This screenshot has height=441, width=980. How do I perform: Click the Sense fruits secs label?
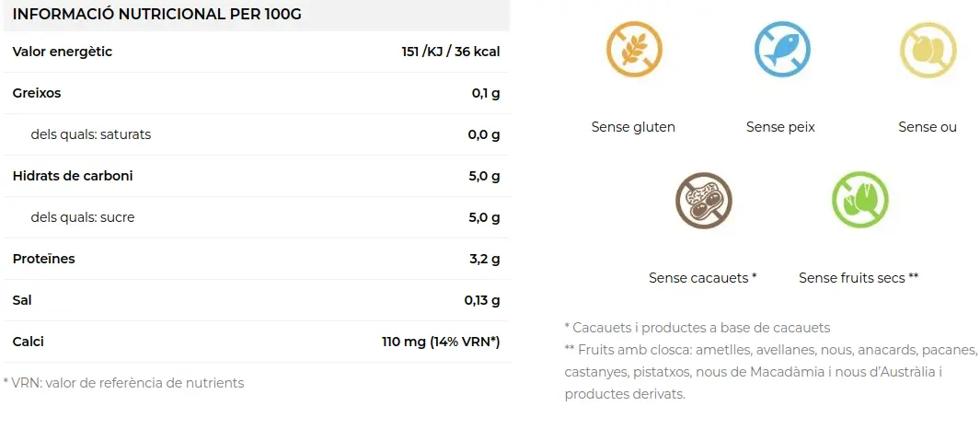tap(859, 278)
